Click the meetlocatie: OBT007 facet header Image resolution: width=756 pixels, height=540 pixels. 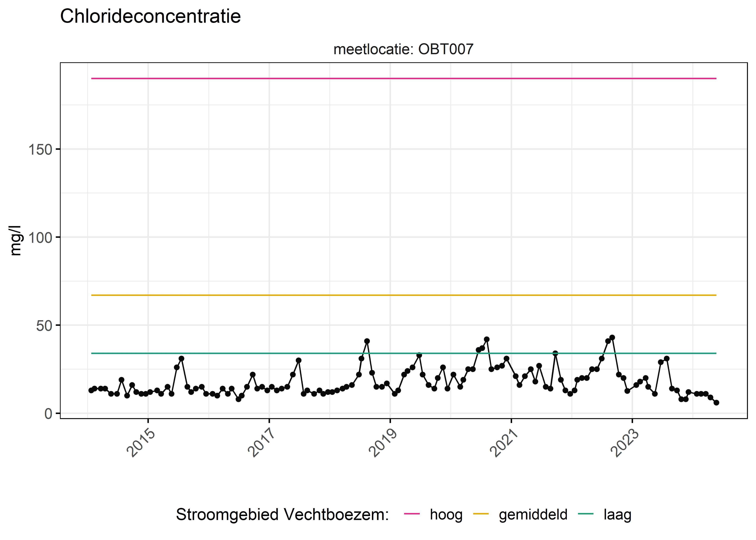[403, 49]
